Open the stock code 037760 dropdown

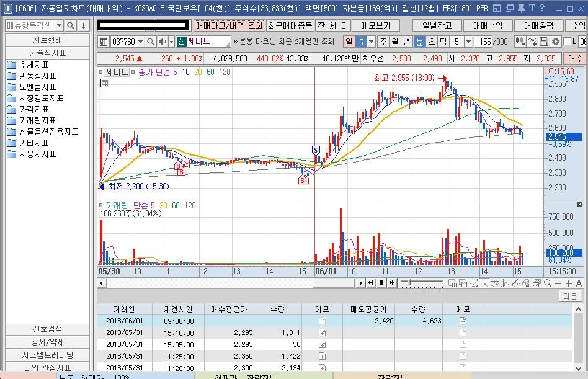click(140, 42)
